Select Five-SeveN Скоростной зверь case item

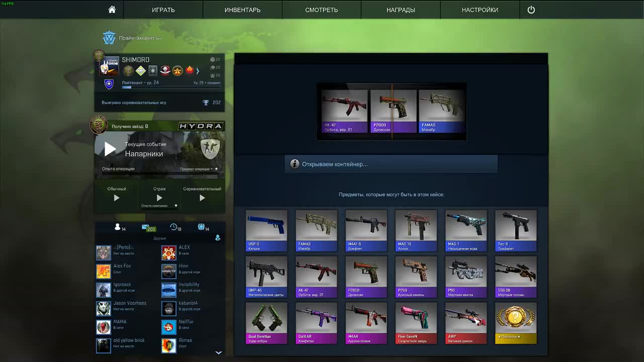[x=416, y=323]
